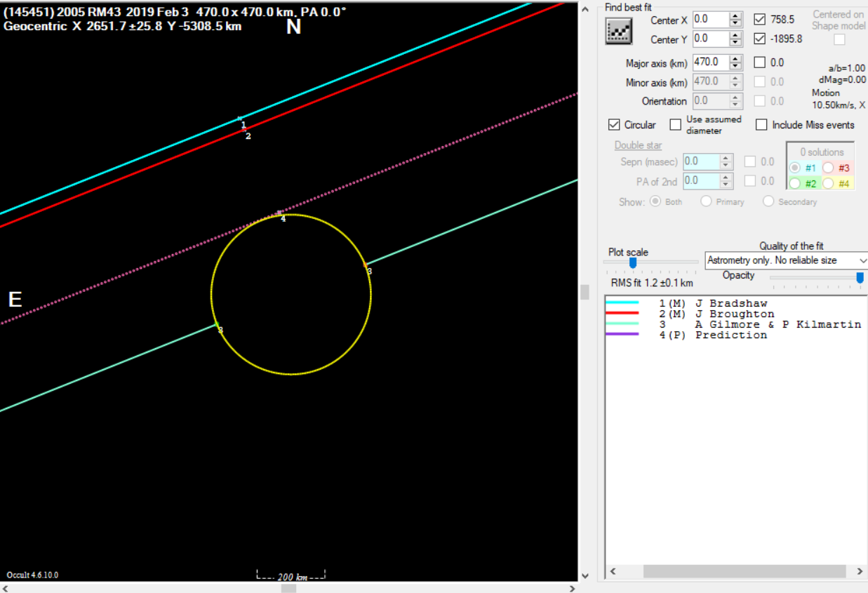Select solution #1 radio button

(x=795, y=168)
